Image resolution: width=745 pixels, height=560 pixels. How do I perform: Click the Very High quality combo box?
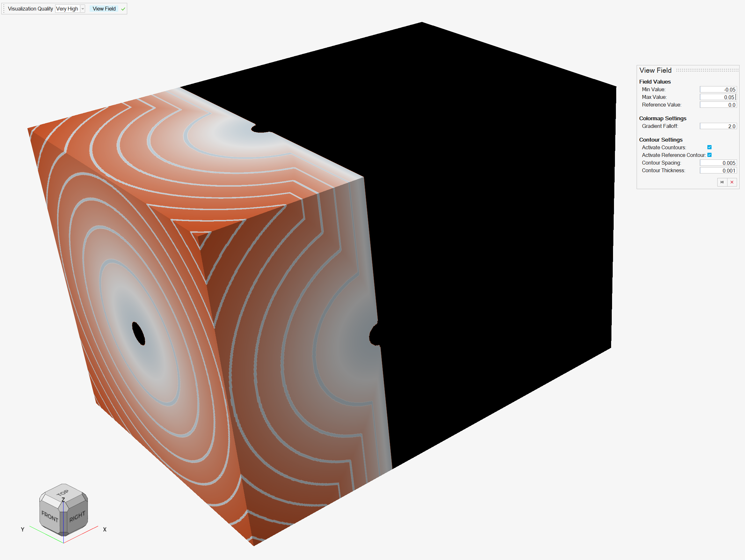pos(67,9)
